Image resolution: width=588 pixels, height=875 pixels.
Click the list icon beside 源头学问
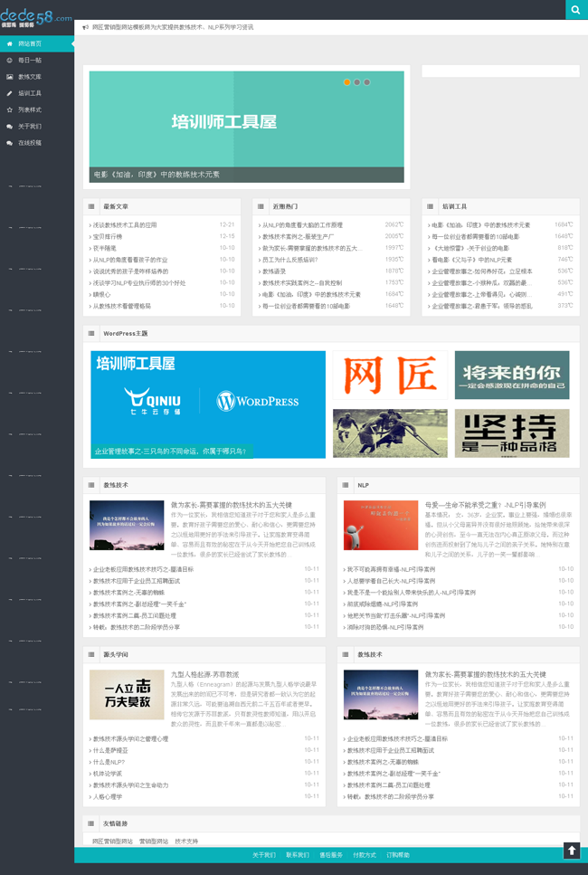[x=91, y=654]
